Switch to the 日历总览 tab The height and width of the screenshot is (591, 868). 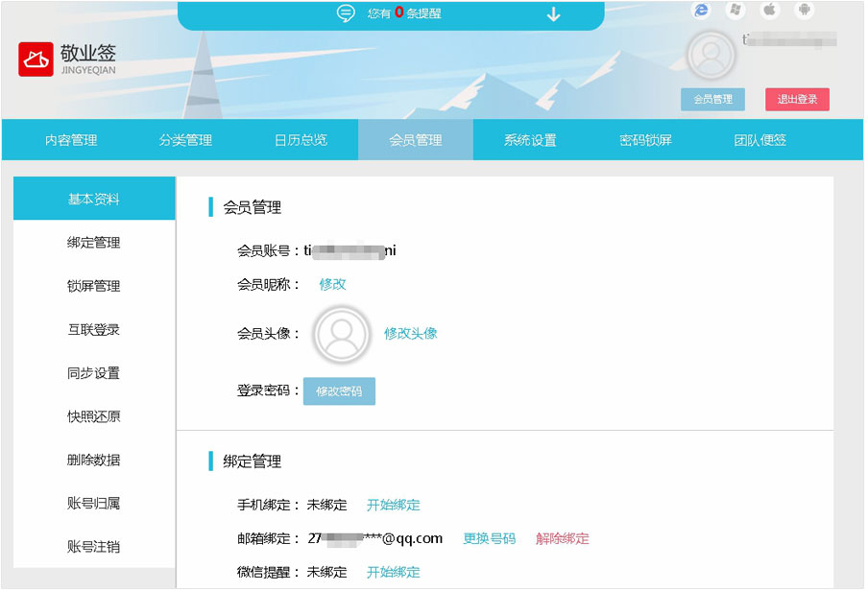[x=301, y=140]
